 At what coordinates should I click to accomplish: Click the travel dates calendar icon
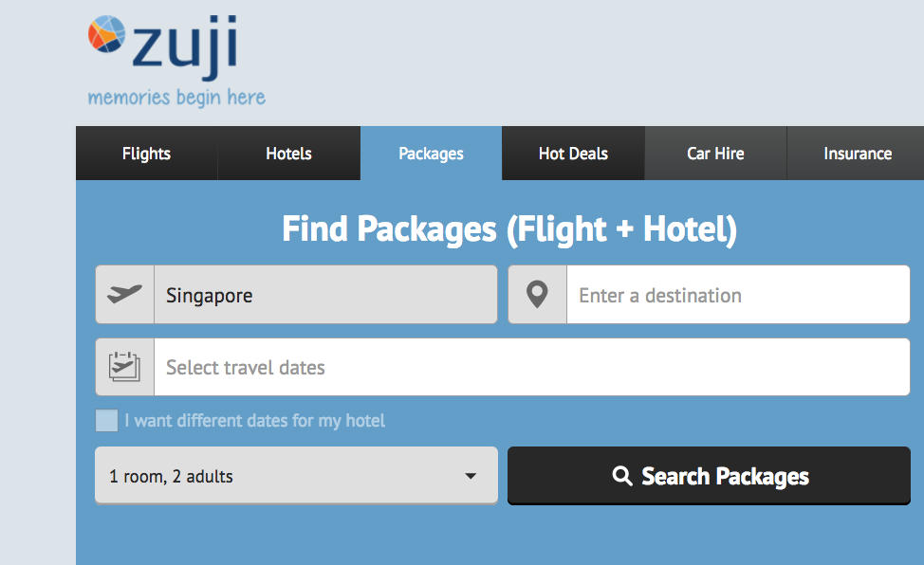(x=124, y=367)
